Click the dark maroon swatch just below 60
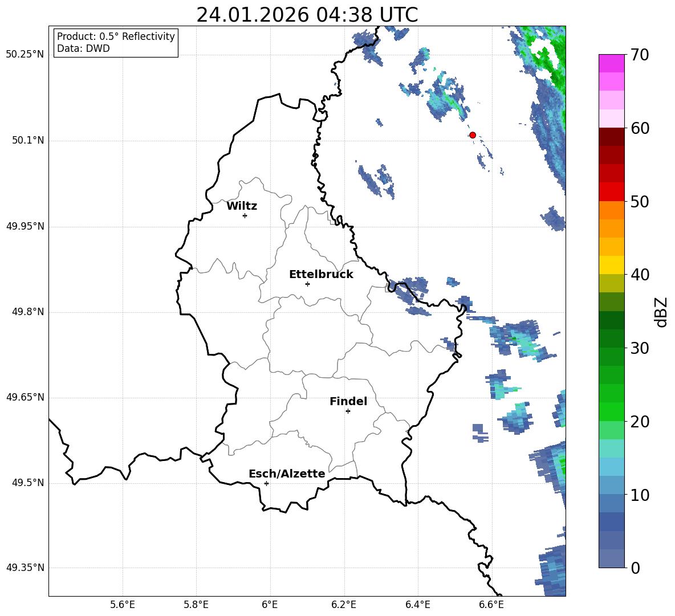Image resolution: width=675 pixels, height=616 pixels. pos(611,137)
